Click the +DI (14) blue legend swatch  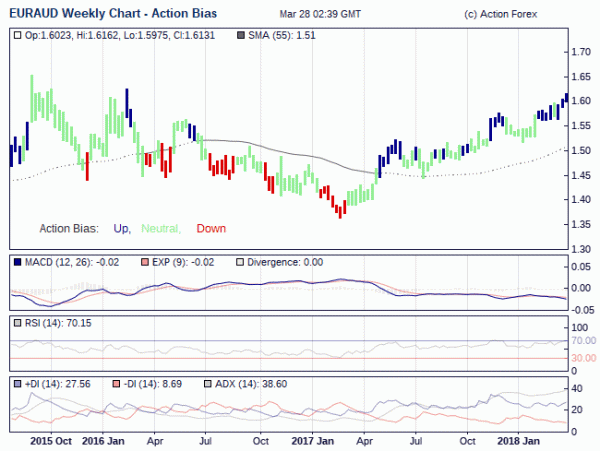17,384
